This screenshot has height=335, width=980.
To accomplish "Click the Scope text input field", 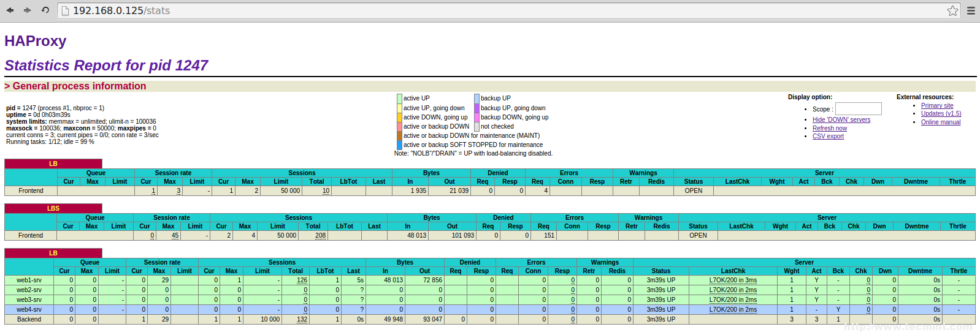I will coord(858,109).
